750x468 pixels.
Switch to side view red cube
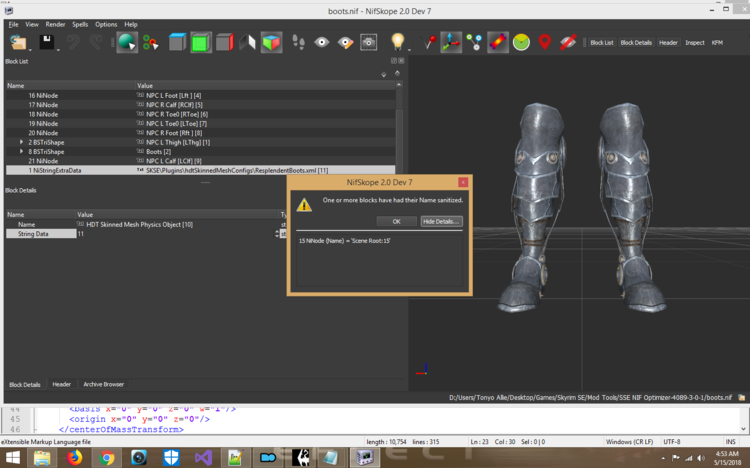click(x=224, y=43)
